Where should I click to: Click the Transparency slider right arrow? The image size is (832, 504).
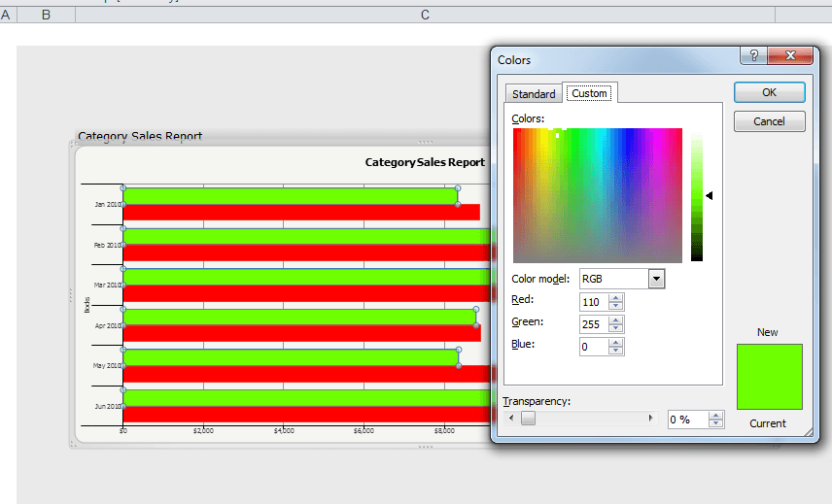click(651, 419)
